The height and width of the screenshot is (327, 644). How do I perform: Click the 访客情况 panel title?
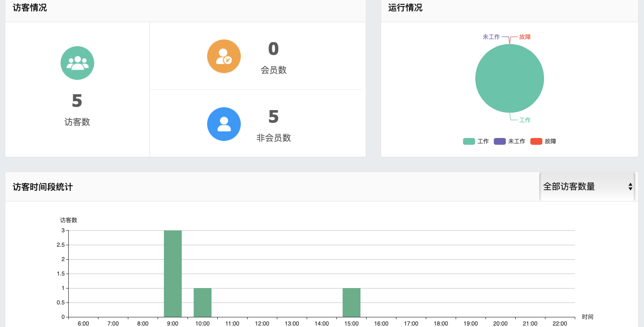tap(30, 8)
